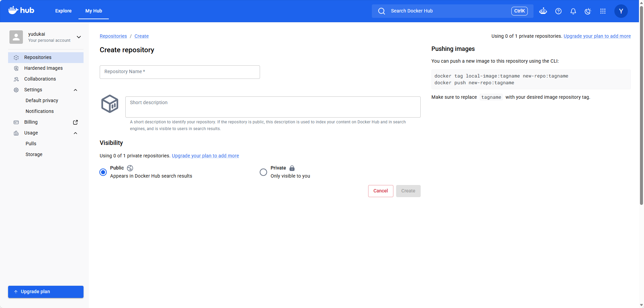Toggle the dark mode theme icon
Image resolution: width=644 pixels, height=308 pixels.
tap(588, 11)
